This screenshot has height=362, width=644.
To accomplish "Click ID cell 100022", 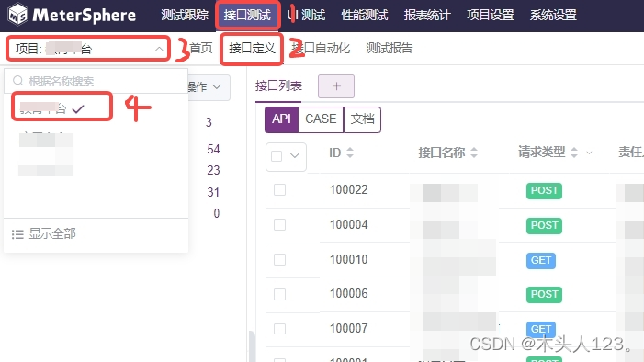I will coord(349,190).
